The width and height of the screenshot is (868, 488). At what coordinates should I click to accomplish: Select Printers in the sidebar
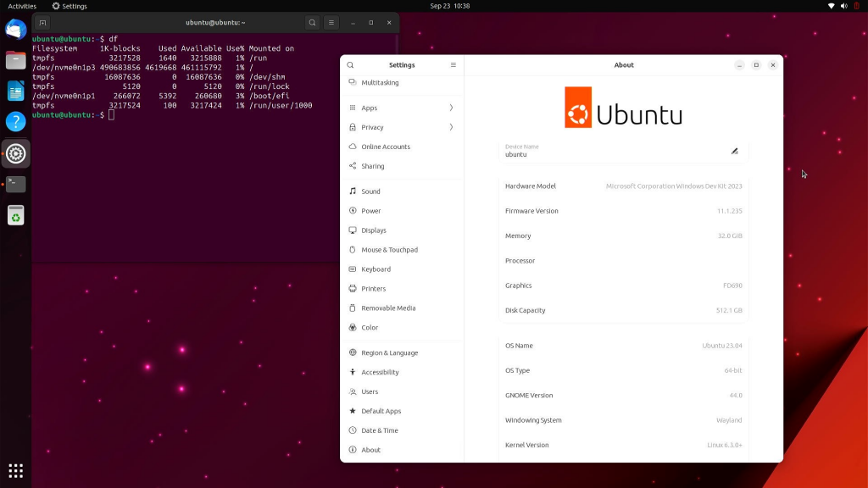click(x=402, y=288)
